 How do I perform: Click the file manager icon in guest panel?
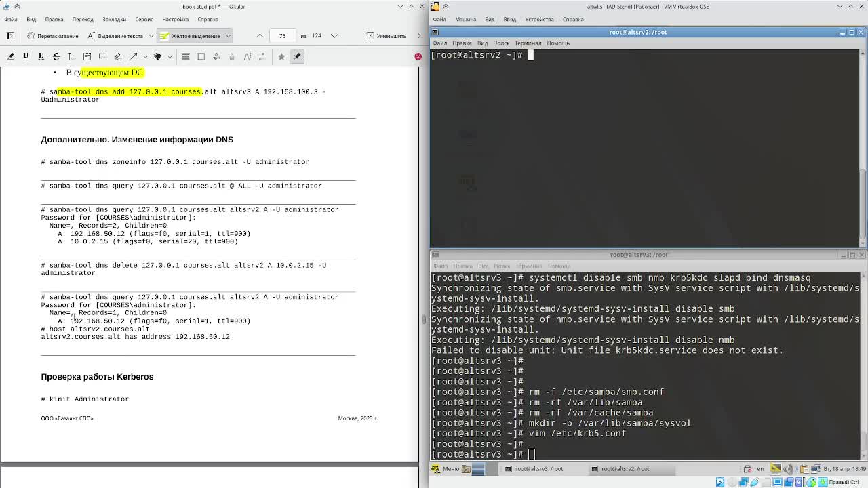coord(466,469)
